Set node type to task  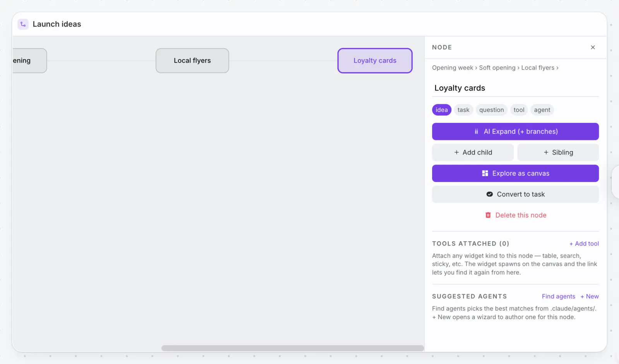point(463,110)
